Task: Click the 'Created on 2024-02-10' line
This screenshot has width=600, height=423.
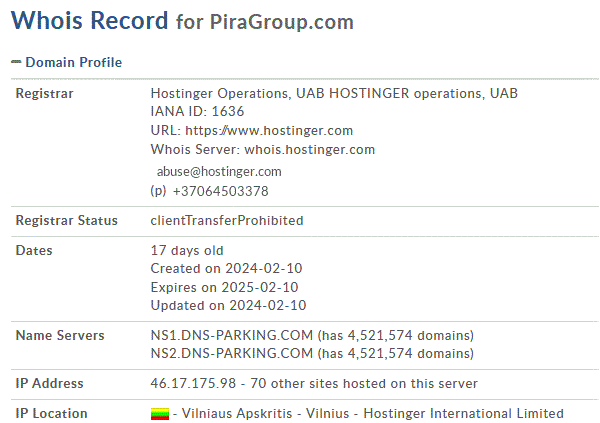Action: click(x=227, y=268)
